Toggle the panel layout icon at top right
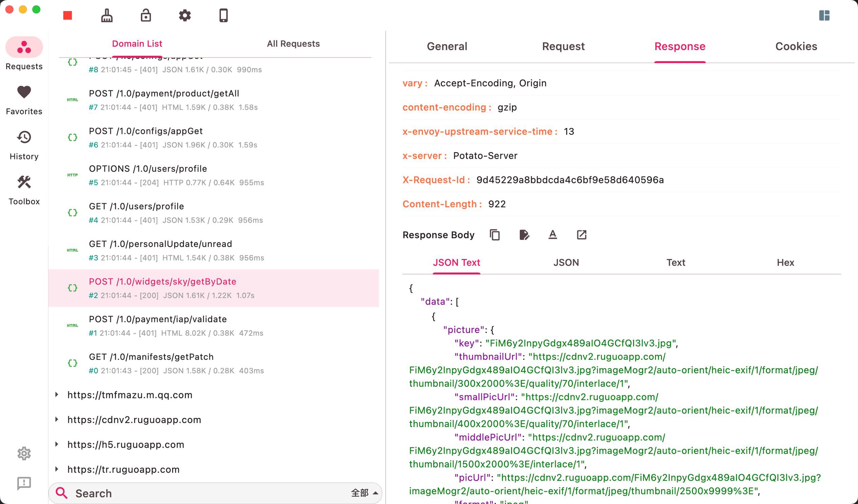Viewport: 858px width, 504px height. (x=824, y=15)
